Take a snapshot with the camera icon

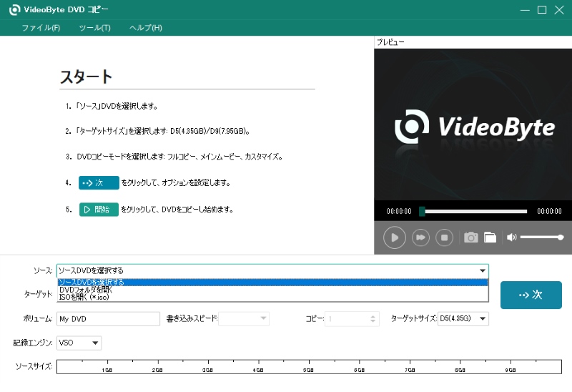[470, 237]
